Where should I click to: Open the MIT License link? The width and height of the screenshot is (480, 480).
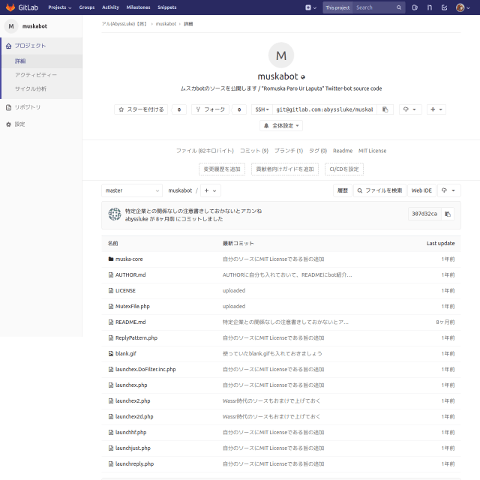tap(372, 151)
